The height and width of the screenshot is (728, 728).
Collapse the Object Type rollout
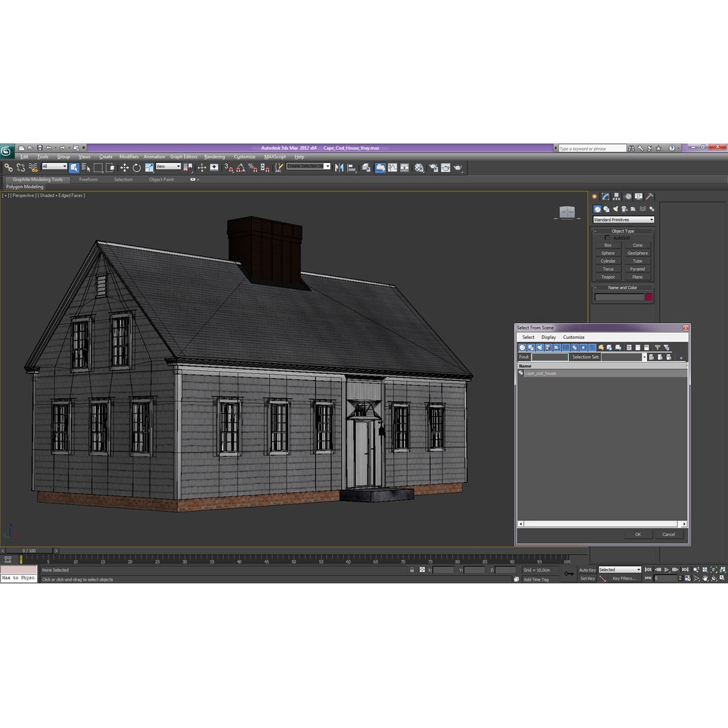[623, 231]
